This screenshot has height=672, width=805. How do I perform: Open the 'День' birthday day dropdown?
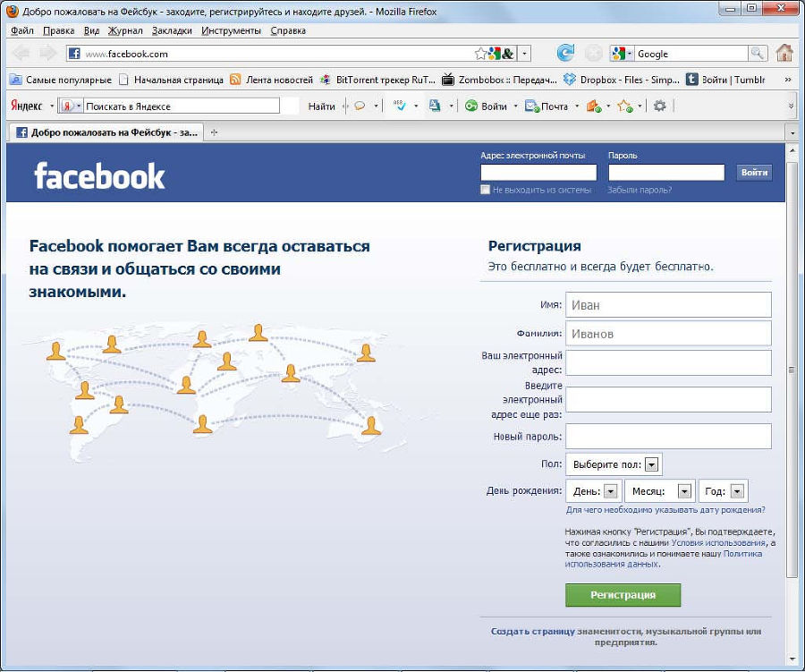pyautogui.click(x=611, y=491)
